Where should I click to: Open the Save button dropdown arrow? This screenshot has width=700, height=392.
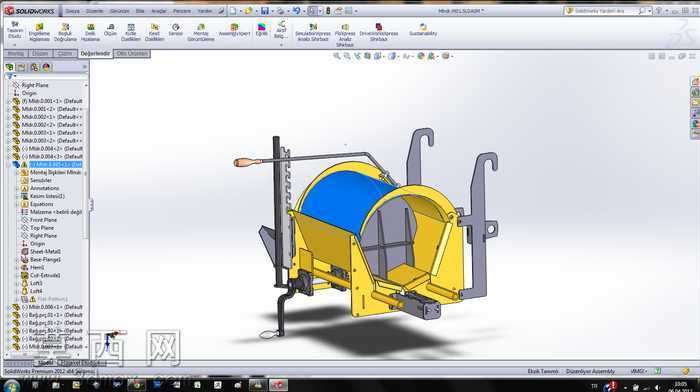272,11
